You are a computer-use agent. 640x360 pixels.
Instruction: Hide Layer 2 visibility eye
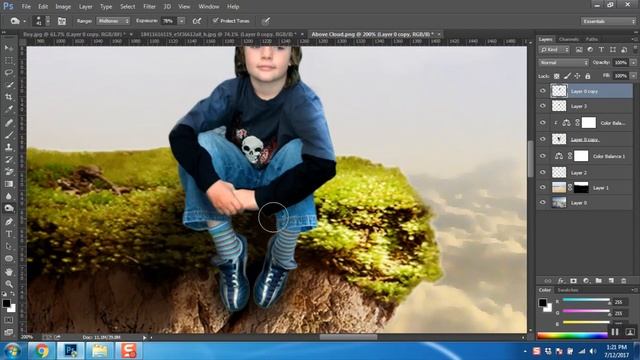(543, 172)
